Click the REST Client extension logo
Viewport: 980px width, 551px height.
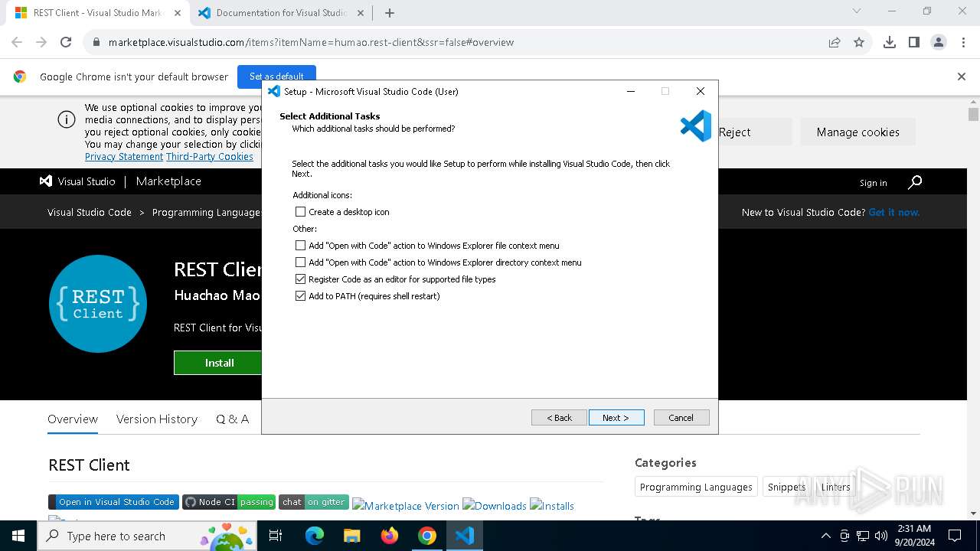click(98, 304)
